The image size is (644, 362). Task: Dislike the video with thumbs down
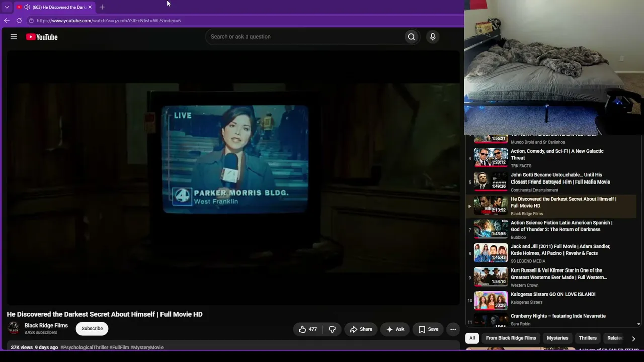[x=332, y=329]
